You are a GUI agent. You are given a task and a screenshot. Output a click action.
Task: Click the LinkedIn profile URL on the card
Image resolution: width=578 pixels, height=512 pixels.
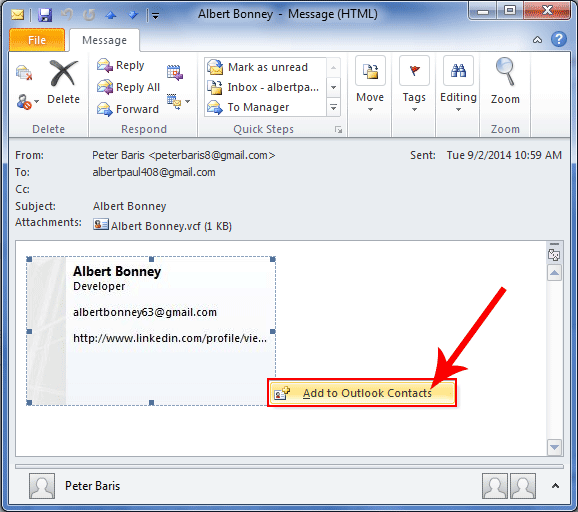[170, 338]
